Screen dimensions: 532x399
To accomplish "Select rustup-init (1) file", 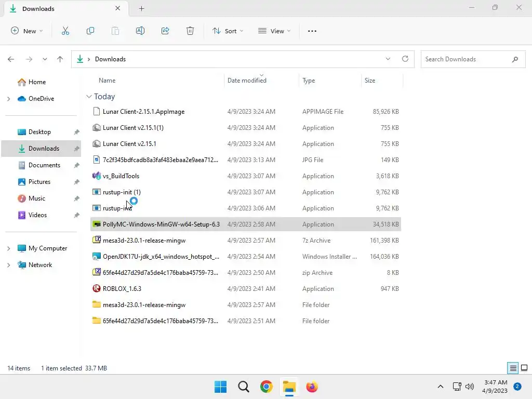I will click(x=246, y=192).
